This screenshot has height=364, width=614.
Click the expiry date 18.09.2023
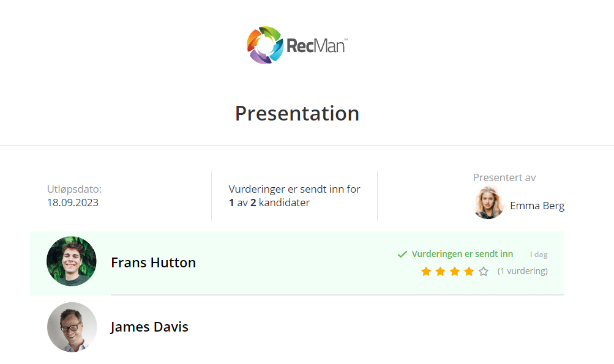coord(72,202)
